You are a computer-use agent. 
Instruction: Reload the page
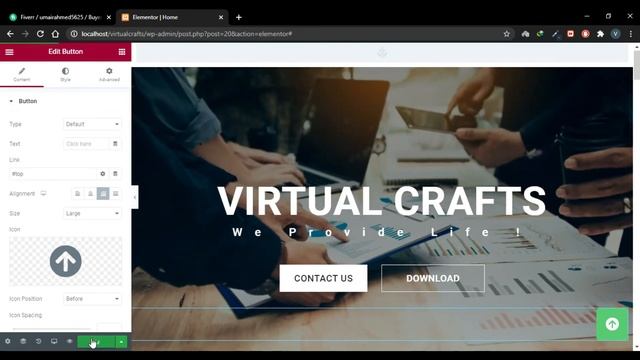[x=40, y=34]
